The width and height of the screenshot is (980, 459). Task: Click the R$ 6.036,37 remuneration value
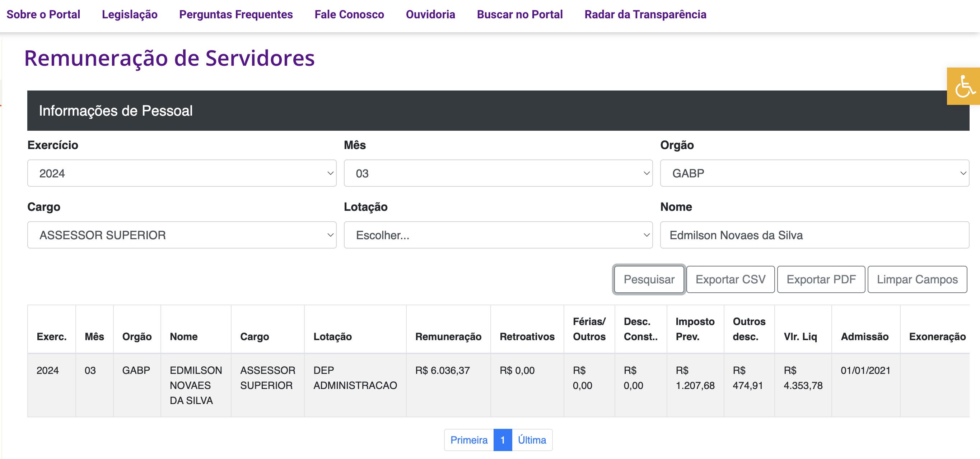443,370
